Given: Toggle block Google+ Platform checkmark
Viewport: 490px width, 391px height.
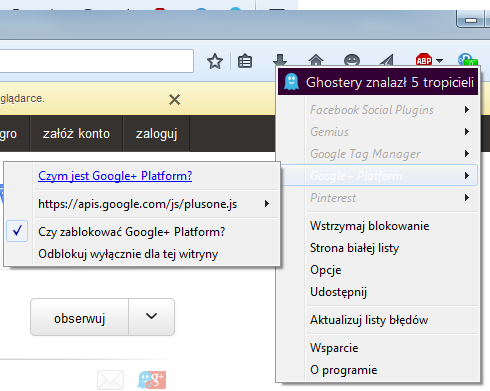Looking at the screenshot, I should pyautogui.click(x=17, y=231).
